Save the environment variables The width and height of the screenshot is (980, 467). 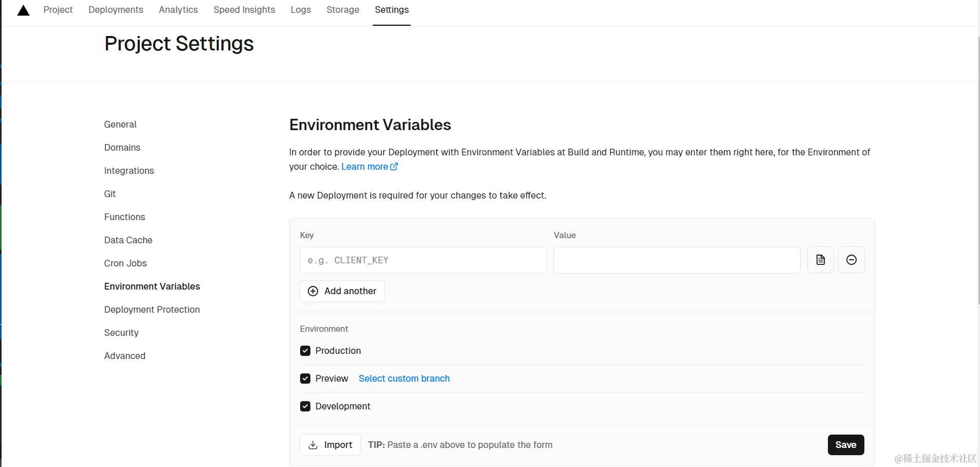tap(845, 445)
